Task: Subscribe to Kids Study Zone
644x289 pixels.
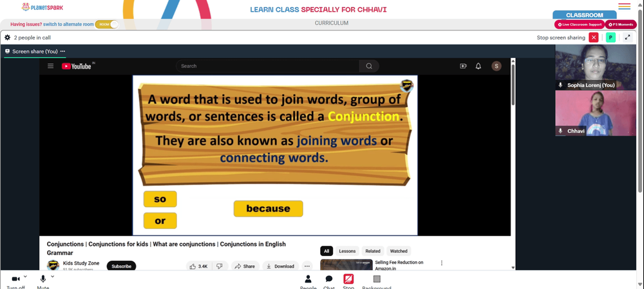Action: (121, 266)
